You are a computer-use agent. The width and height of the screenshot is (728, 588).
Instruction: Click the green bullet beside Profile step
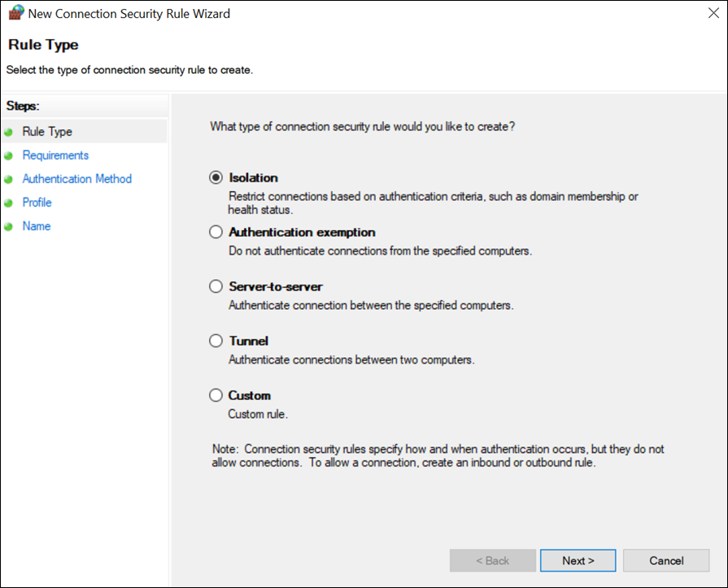click(8, 203)
